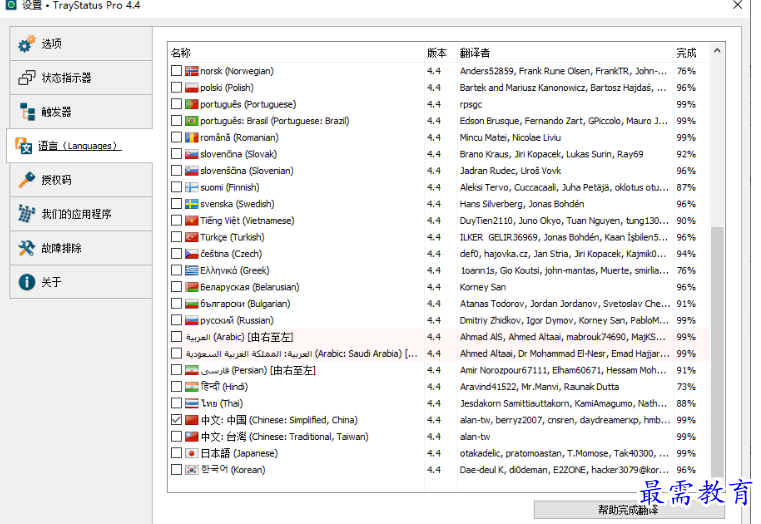Click the 87% completion value for Finnish
This screenshot has height=524, width=761.
[x=686, y=187]
